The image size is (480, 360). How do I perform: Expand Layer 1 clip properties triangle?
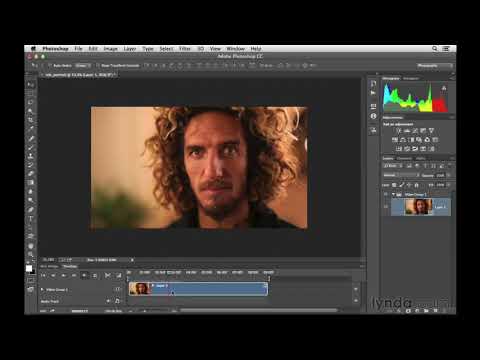(153, 286)
